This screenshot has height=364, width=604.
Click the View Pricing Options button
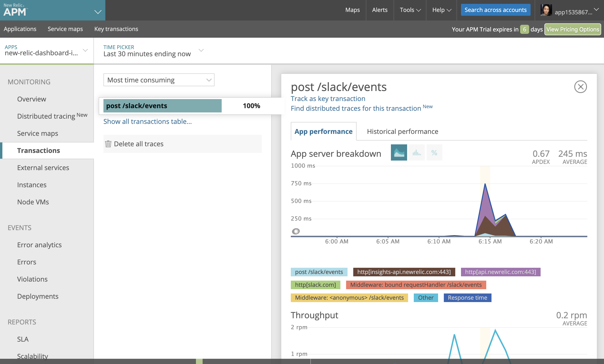coord(572,29)
